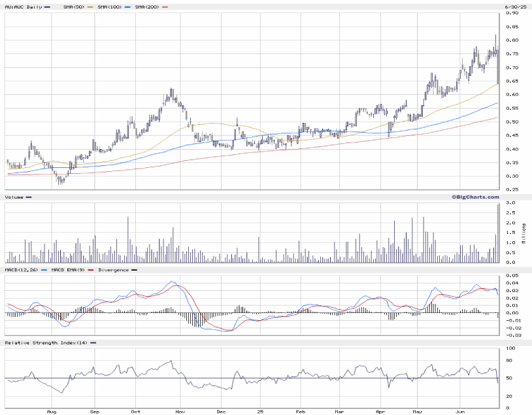Click the 6/30/25 date label
This screenshot has height=415, width=532.
(x=514, y=7)
